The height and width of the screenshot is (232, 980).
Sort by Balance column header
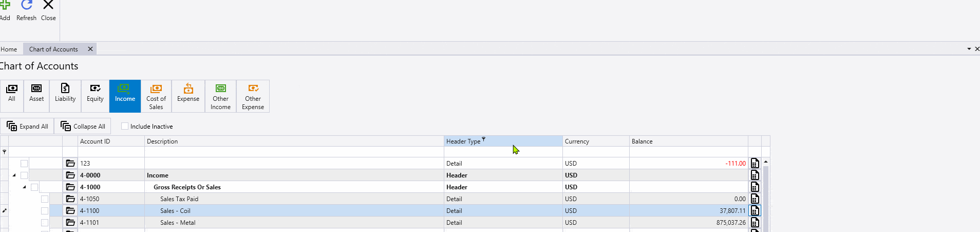[x=689, y=141]
